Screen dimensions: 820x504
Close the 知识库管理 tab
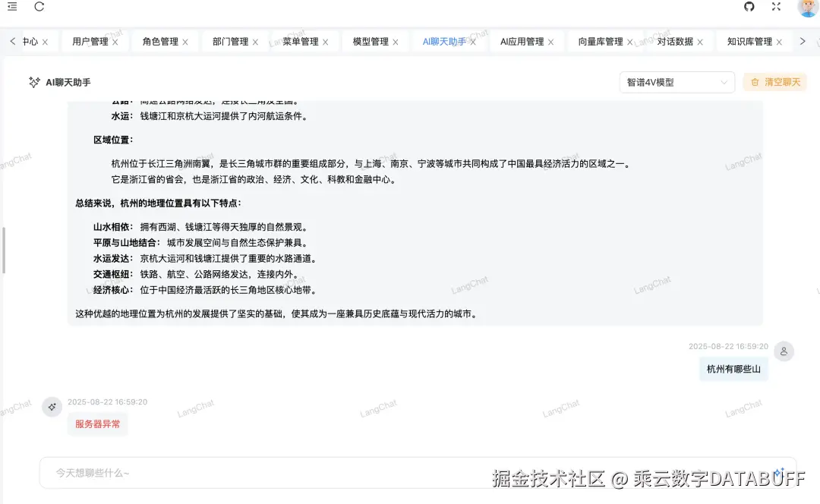point(779,42)
